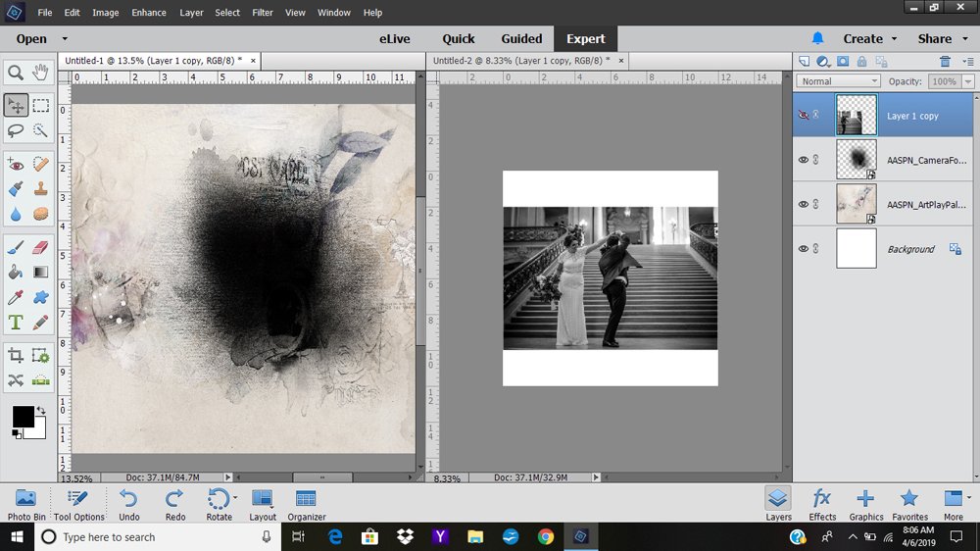Toggle link on Layer 1 copy

pos(815,115)
